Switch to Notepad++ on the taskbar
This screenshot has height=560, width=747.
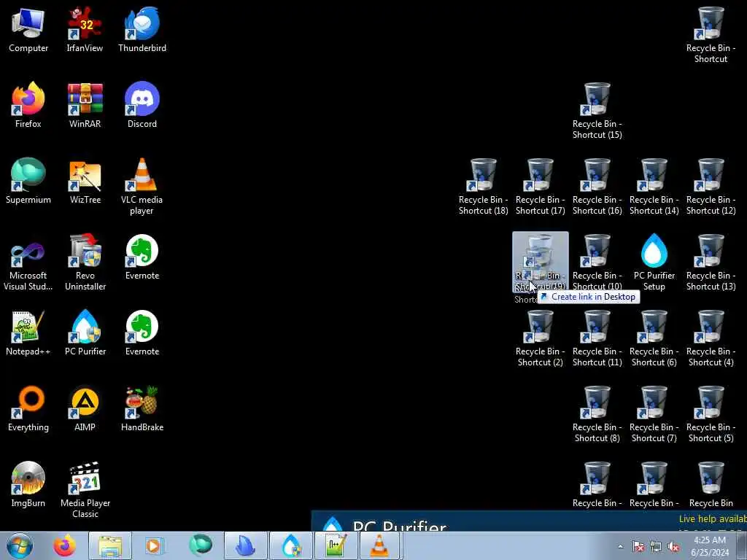pos(336,545)
